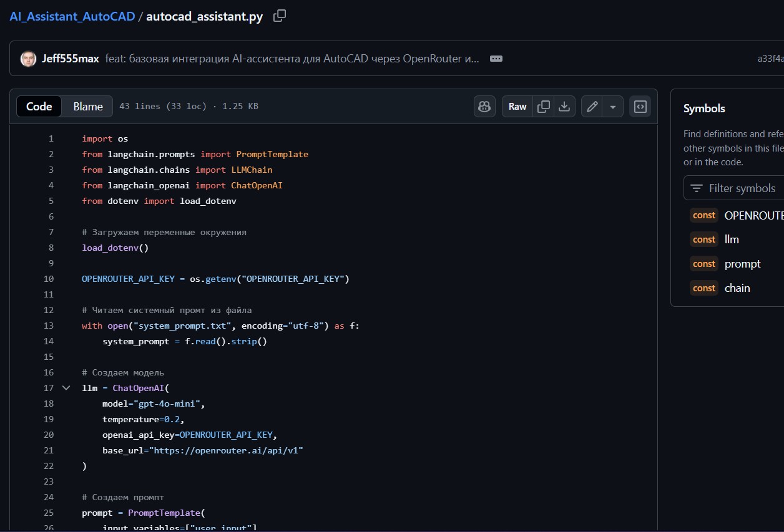
Task: Click system_prompt assignment on line 14
Action: [185, 341]
